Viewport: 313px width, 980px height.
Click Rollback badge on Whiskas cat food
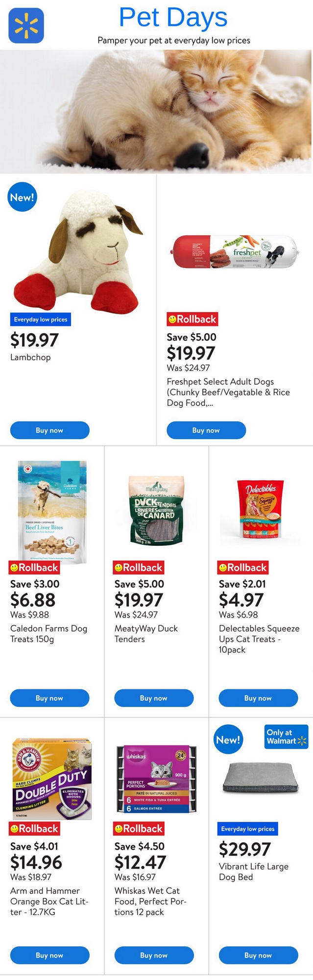tap(139, 829)
